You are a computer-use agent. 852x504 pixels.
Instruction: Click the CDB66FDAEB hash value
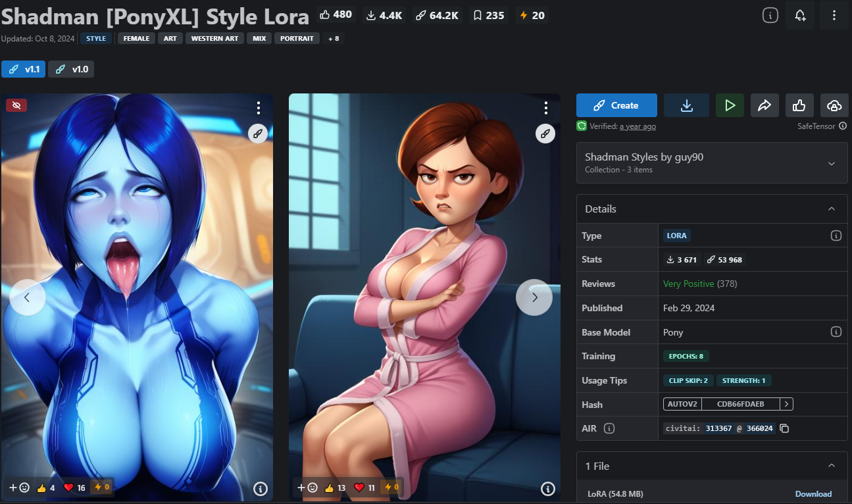click(741, 404)
